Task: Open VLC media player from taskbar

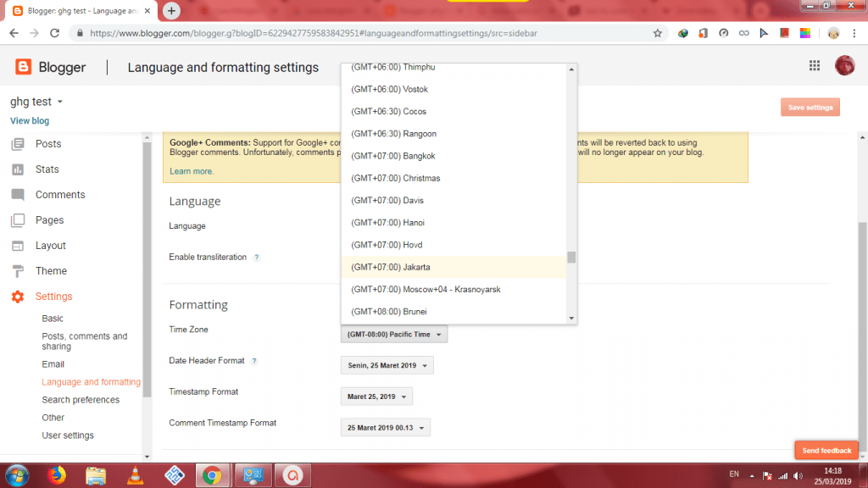Action: [x=135, y=475]
